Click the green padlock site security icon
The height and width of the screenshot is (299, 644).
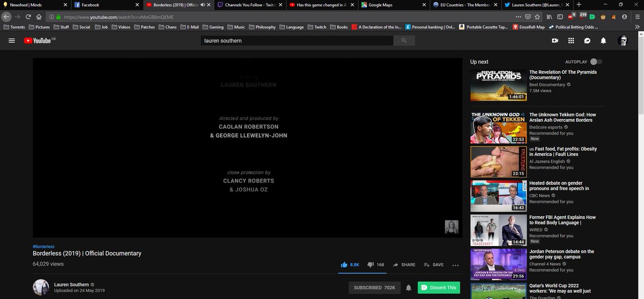point(58,17)
